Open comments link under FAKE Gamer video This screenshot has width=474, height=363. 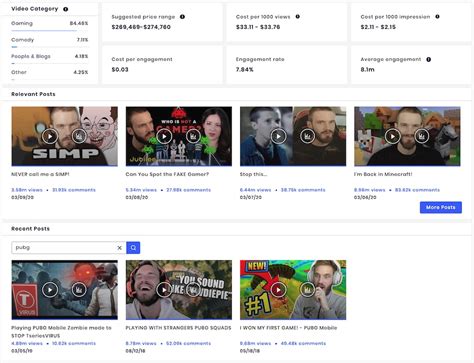(x=189, y=190)
